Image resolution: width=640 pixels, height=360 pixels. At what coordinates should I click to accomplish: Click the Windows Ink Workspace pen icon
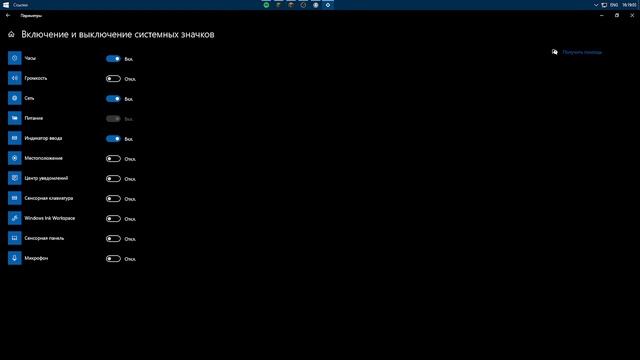coord(15,218)
